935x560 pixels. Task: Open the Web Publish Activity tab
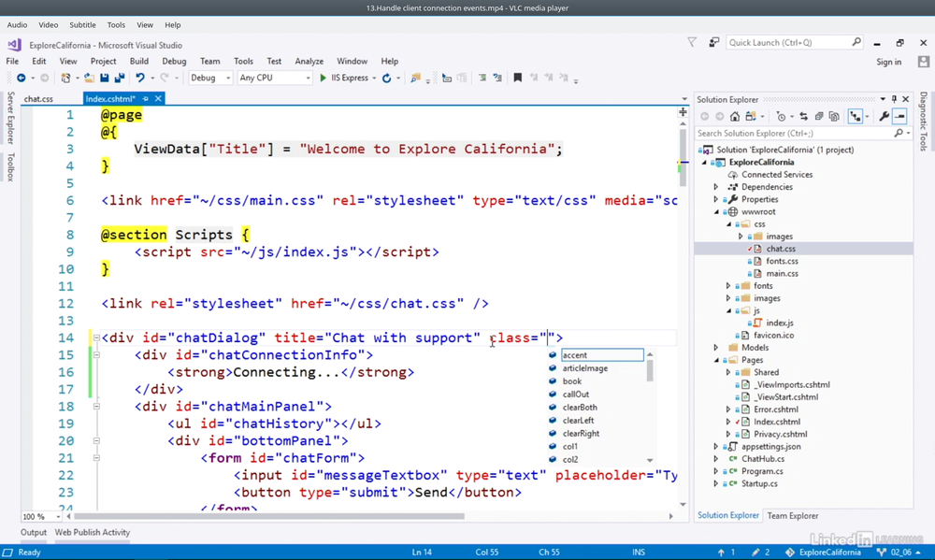point(93,532)
